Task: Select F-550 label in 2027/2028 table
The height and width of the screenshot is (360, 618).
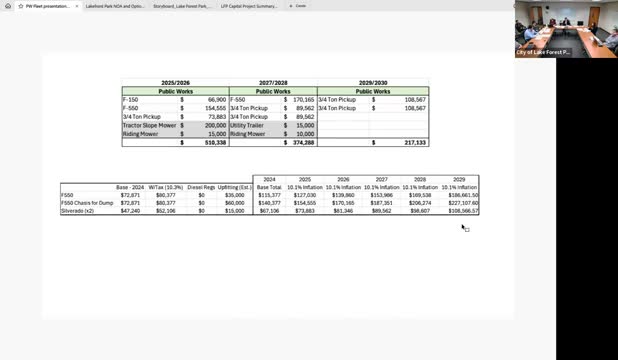Action: (x=238, y=100)
